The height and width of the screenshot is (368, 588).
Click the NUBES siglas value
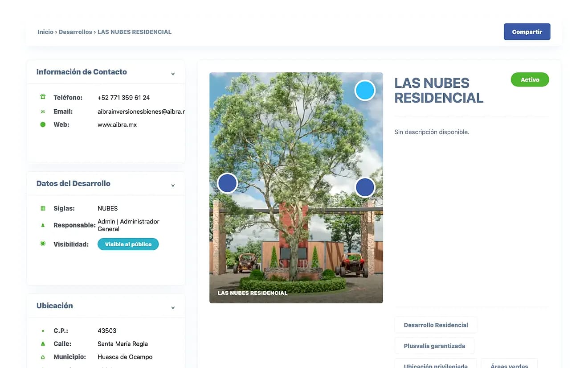108,208
